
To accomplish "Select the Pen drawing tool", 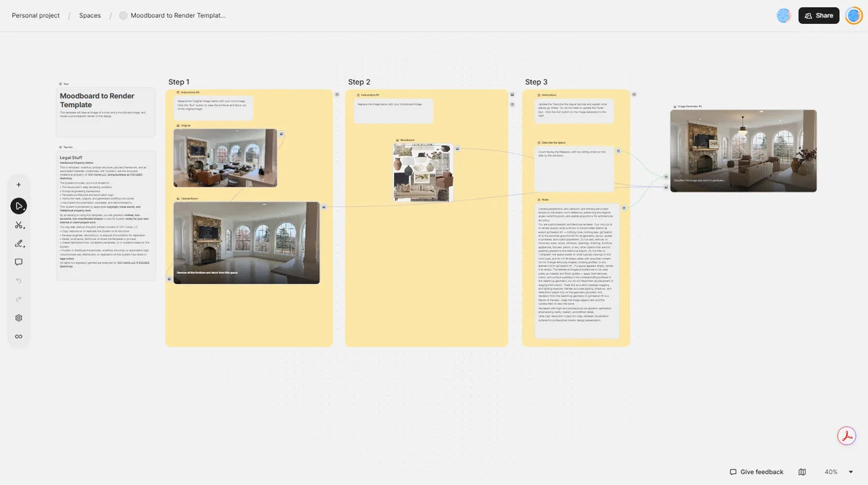I will tap(18, 243).
